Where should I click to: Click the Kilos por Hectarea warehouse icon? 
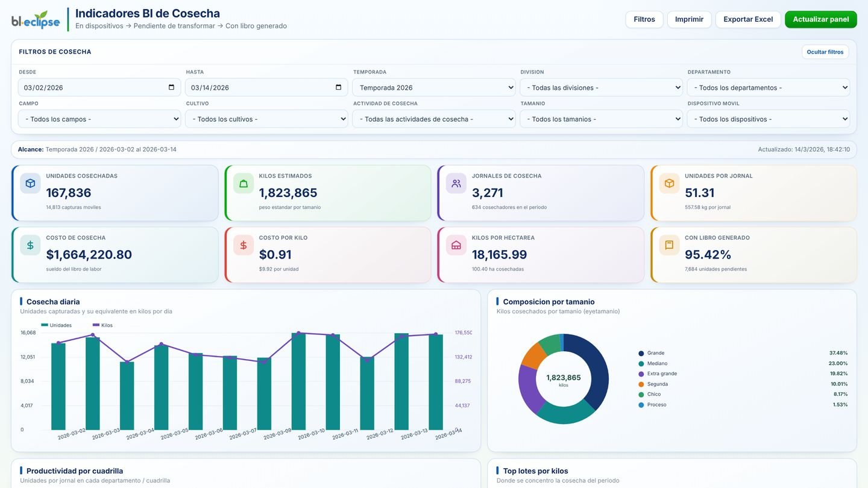point(456,245)
